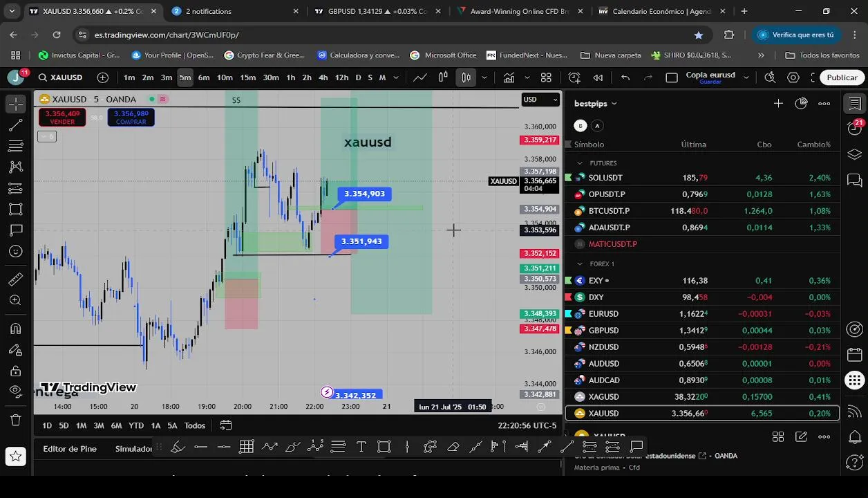Open the layout templates grid
Screen dimensions: 868x498
pyautogui.click(x=546, y=77)
